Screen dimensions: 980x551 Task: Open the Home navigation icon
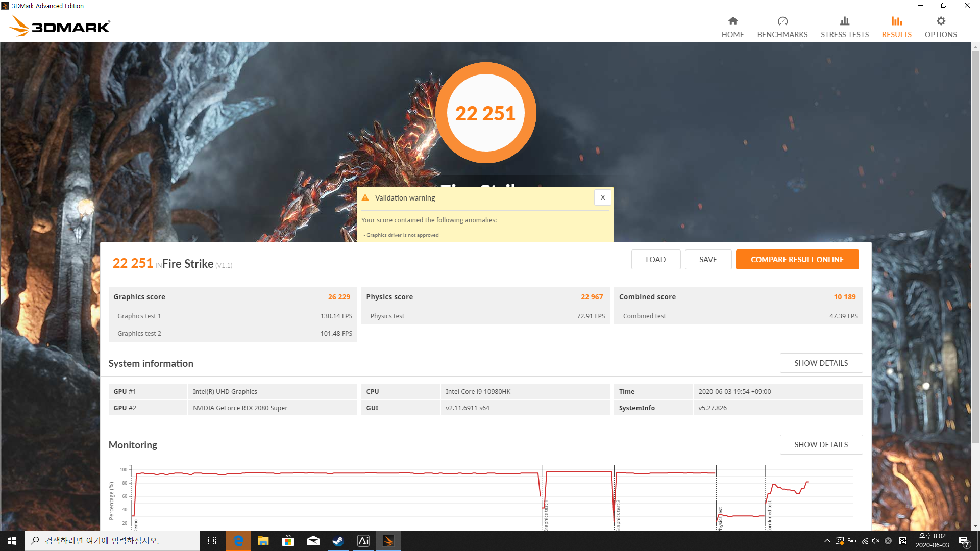(732, 21)
